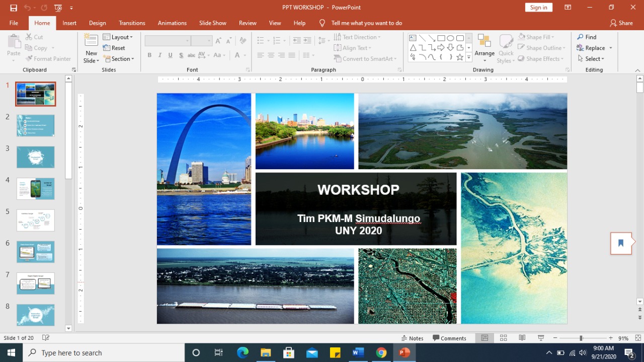Expand the Section dropdown

coord(119,59)
